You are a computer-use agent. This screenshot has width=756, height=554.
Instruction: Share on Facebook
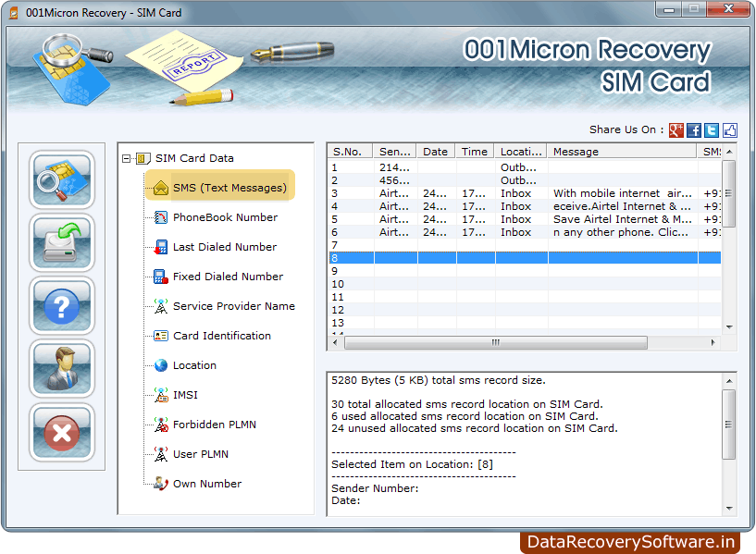pos(694,130)
